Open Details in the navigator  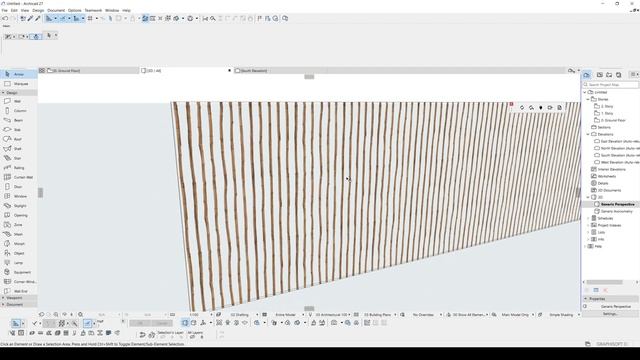(x=603, y=183)
